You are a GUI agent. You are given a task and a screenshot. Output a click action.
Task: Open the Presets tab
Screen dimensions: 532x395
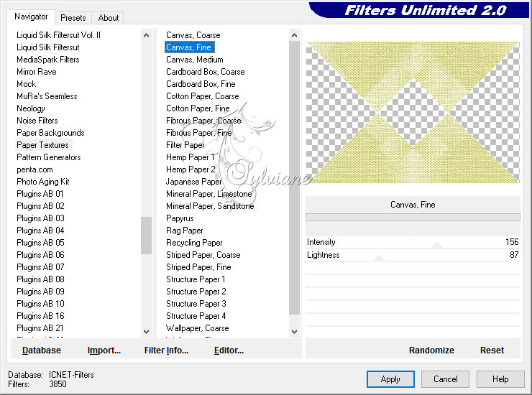(x=73, y=18)
